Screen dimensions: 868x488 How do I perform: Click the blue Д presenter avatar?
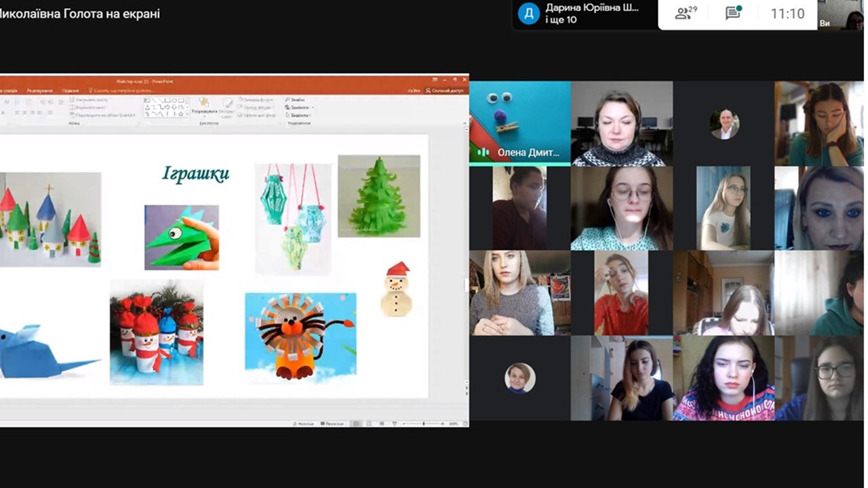pyautogui.click(x=528, y=14)
